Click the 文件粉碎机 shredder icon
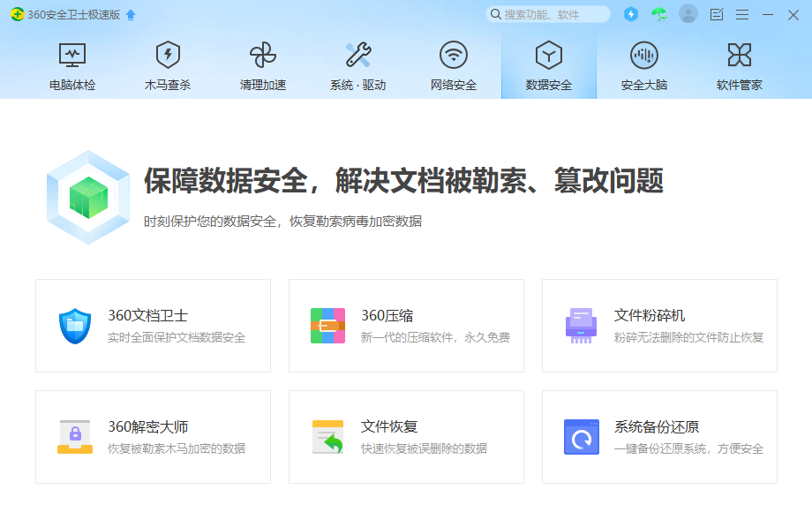 tap(581, 326)
